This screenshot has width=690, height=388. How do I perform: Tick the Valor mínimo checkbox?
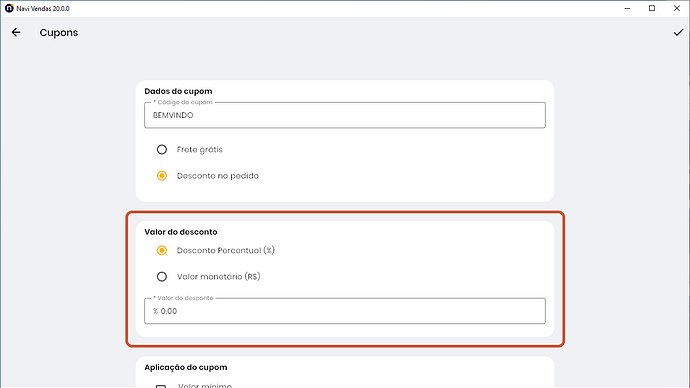pyautogui.click(x=161, y=386)
